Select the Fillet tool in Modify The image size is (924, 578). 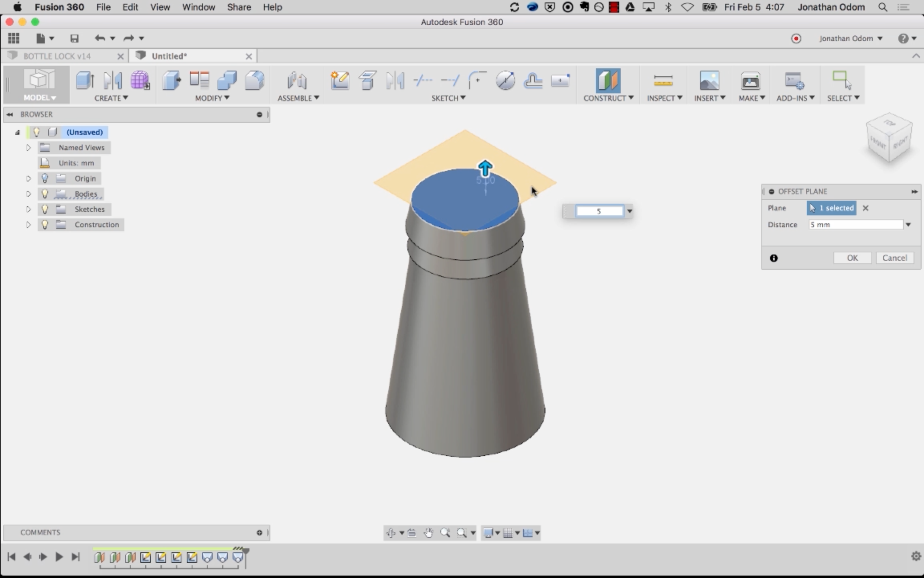(x=255, y=80)
